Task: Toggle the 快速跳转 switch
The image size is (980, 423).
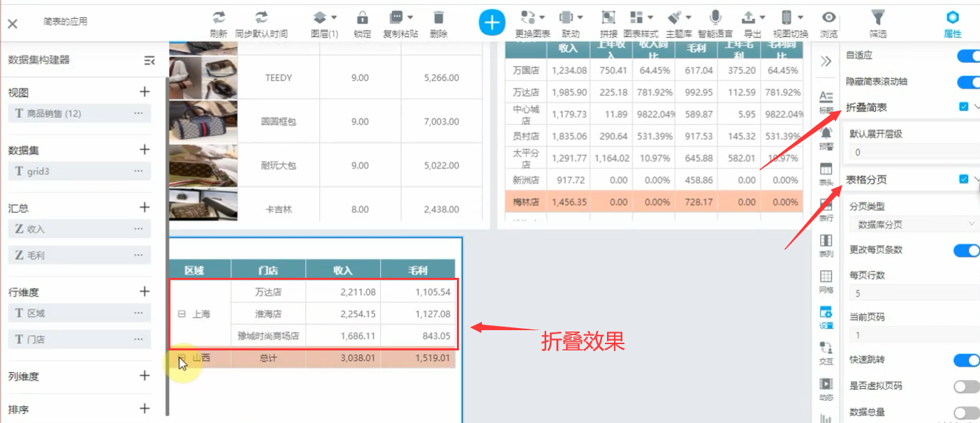Action: pyautogui.click(x=967, y=360)
